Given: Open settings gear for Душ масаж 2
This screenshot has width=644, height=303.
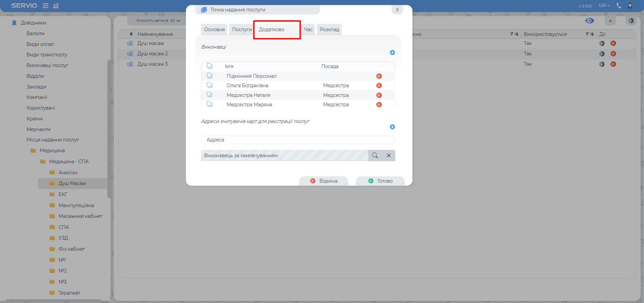Looking at the screenshot, I should (602, 54).
